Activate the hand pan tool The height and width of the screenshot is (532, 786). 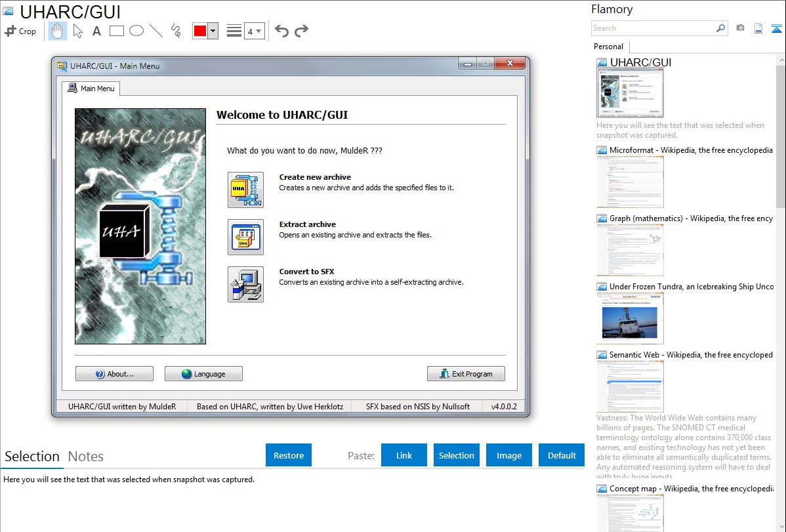58,31
